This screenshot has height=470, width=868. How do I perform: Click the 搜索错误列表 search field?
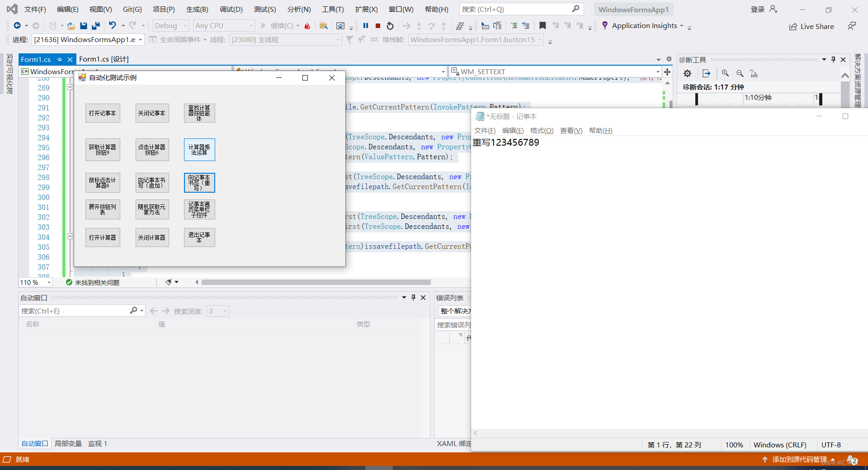pos(453,325)
